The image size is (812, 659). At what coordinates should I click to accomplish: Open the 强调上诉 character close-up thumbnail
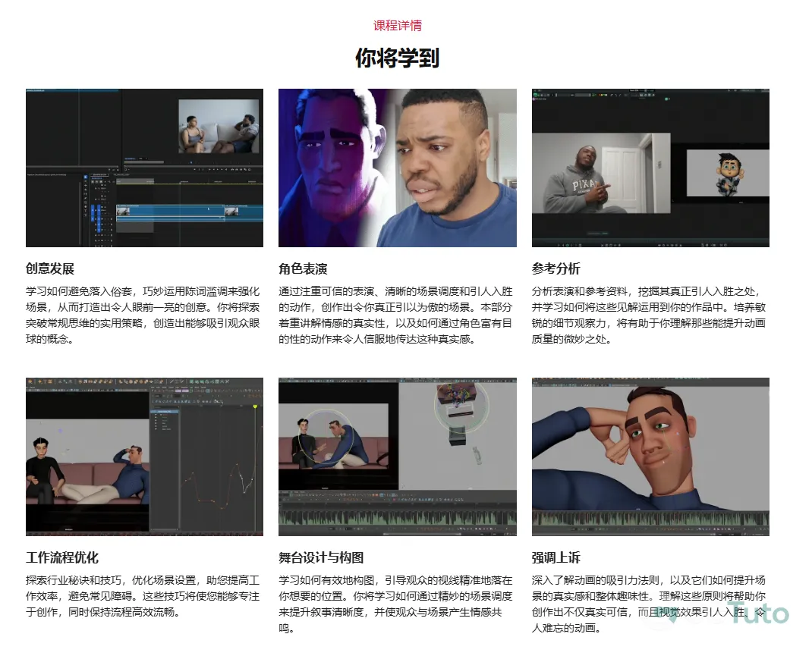(x=650, y=457)
